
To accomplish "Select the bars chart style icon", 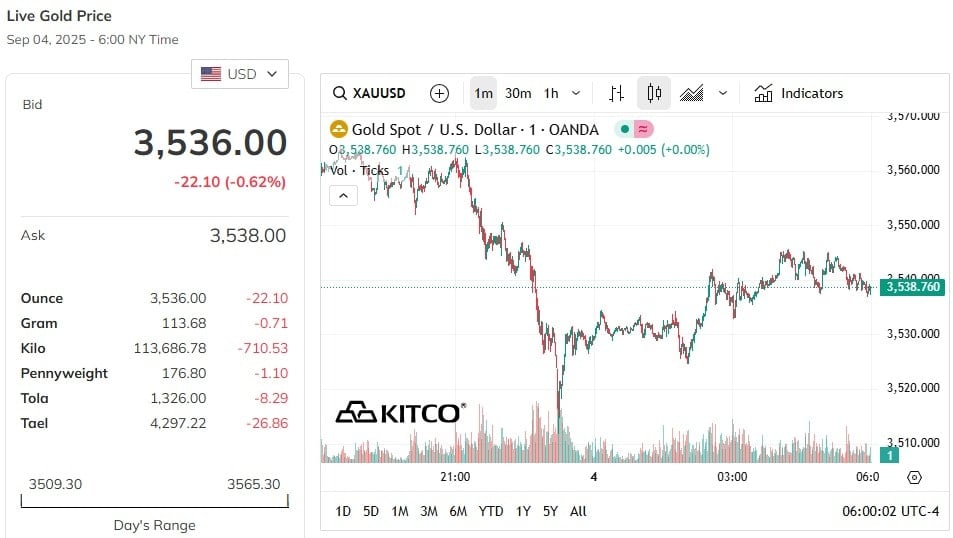I will tap(616, 94).
